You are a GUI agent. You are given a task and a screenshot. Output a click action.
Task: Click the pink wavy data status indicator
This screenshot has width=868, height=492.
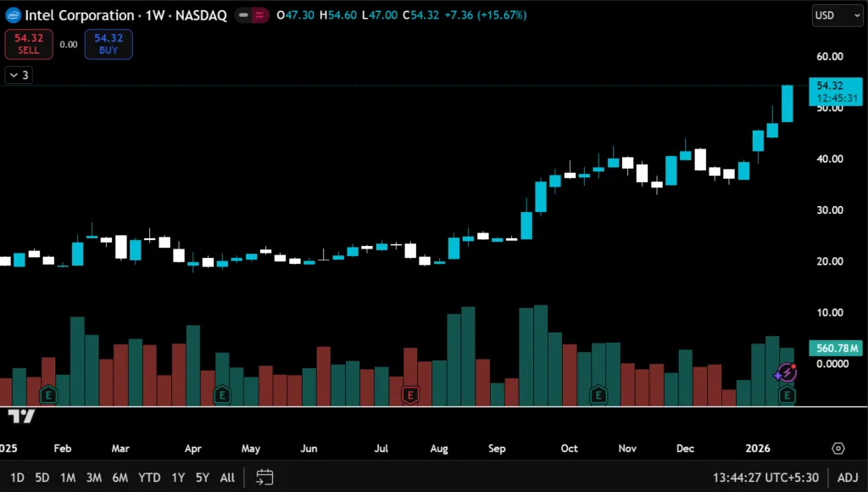(x=259, y=15)
